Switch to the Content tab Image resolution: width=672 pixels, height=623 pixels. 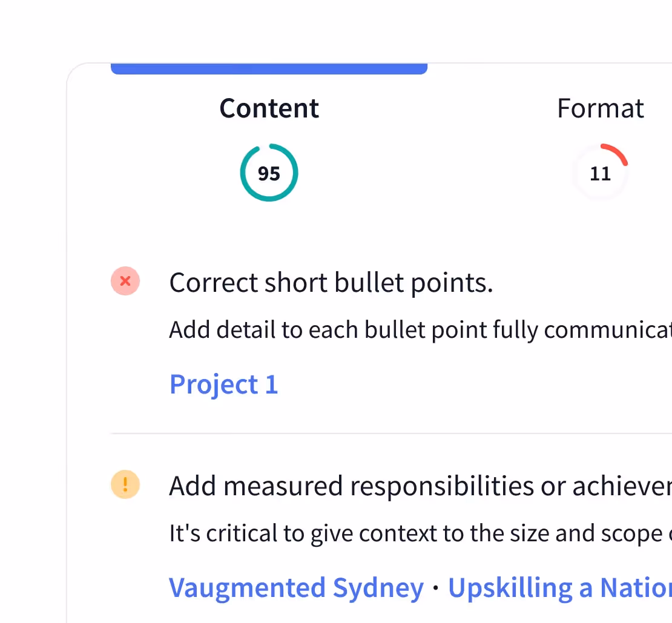pos(269,108)
